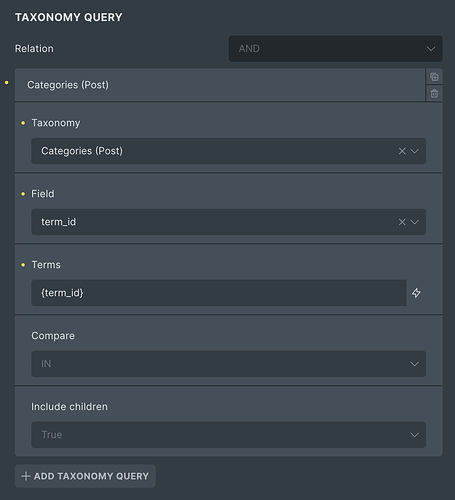Open the Compare IN dropdown
This screenshot has height=500, width=455.
tap(229, 364)
